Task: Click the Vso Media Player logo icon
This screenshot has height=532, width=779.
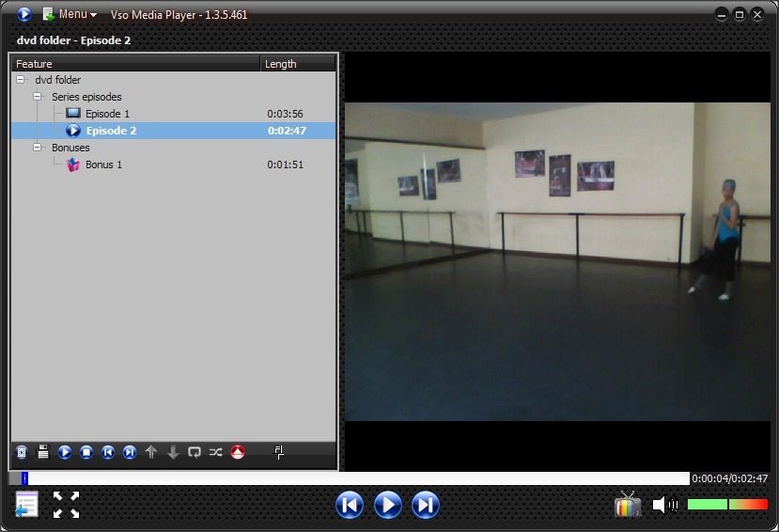Action: tap(23, 14)
